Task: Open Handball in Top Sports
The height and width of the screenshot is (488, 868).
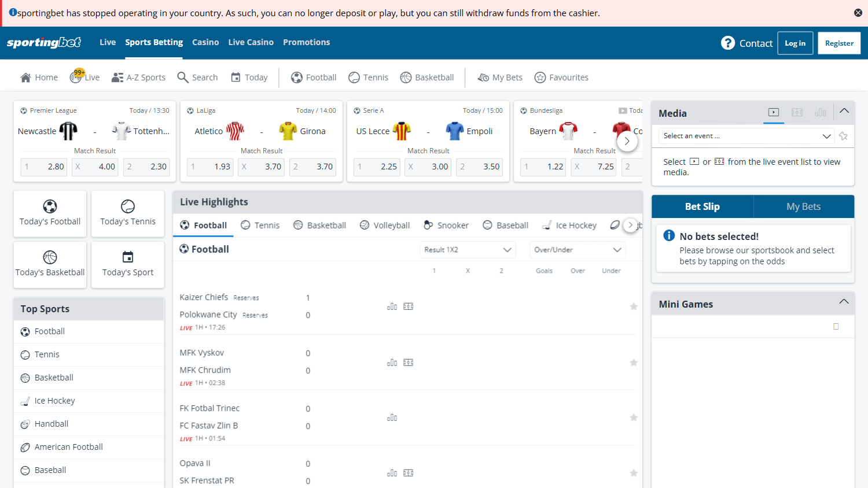Action: [x=89, y=424]
